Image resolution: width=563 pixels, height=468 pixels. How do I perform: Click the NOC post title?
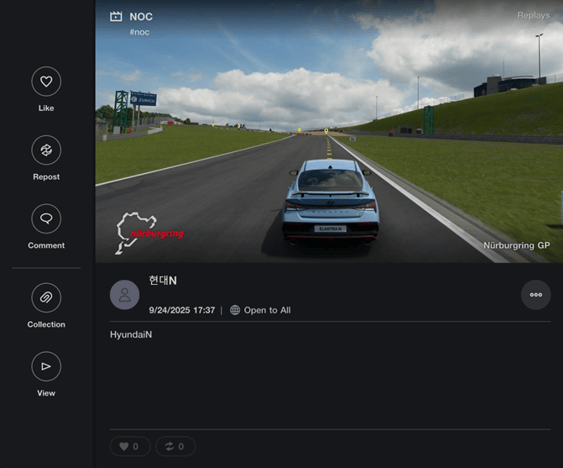(x=141, y=17)
